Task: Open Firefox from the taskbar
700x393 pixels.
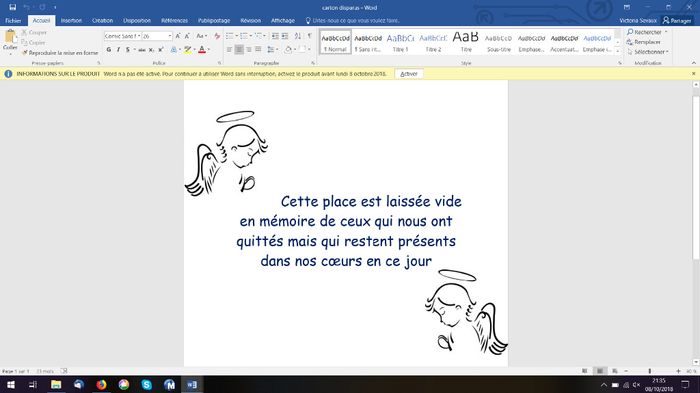Action: coord(101,385)
